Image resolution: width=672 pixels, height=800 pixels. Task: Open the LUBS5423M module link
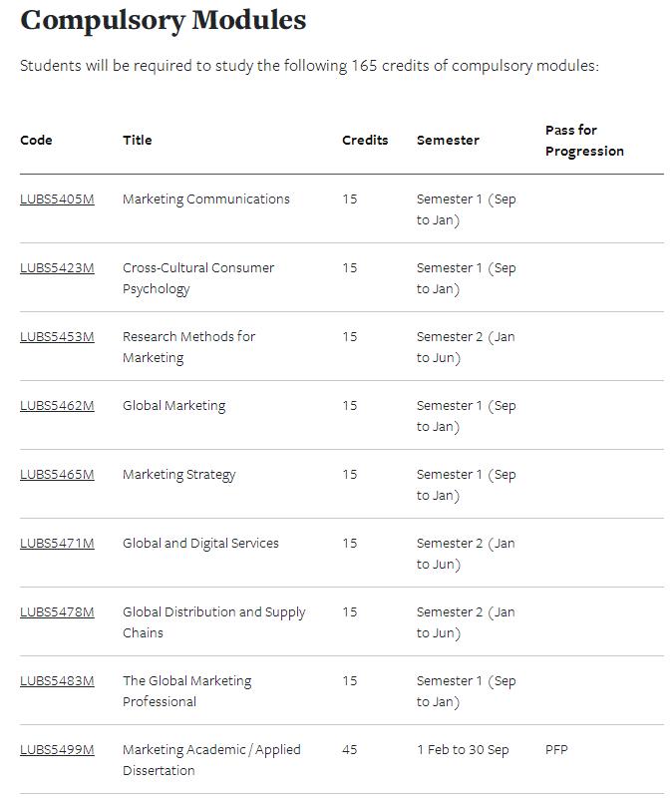pyautogui.click(x=57, y=268)
